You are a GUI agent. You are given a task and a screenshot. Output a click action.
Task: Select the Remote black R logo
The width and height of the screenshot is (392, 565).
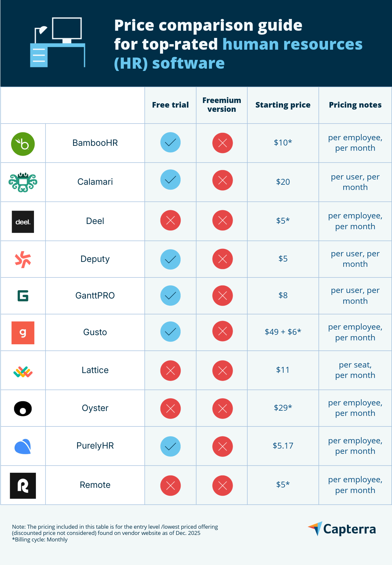point(23,486)
